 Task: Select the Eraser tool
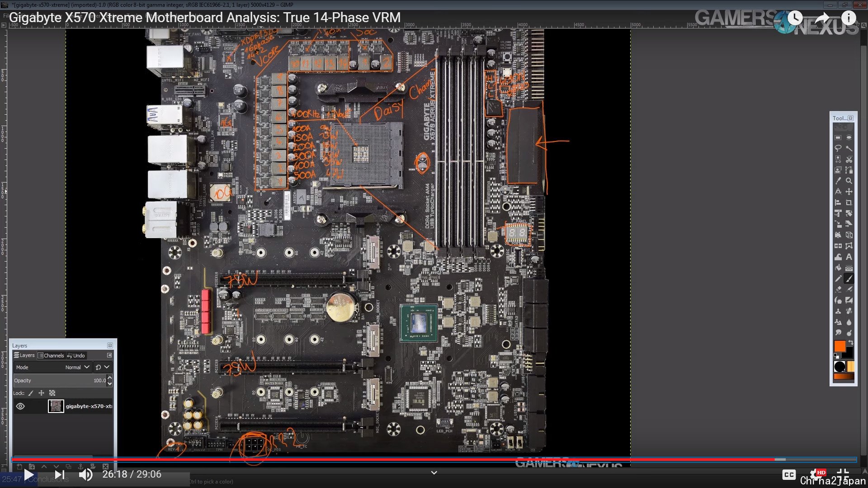click(838, 289)
